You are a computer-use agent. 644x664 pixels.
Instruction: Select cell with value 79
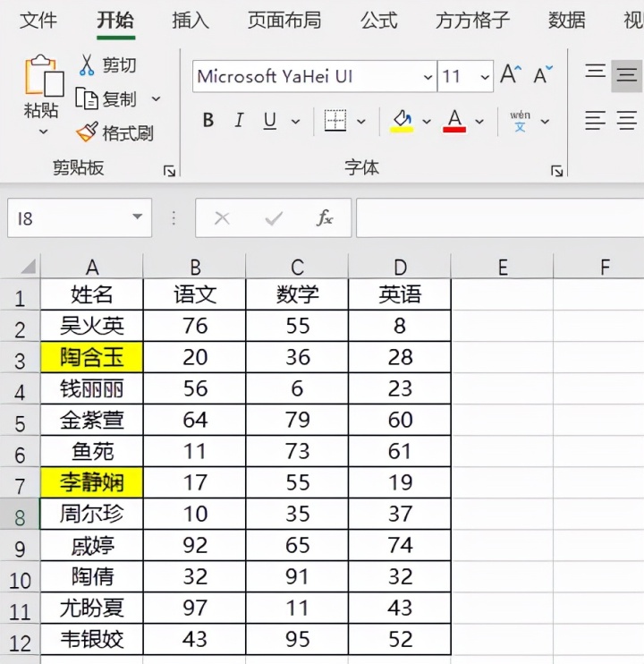click(x=297, y=420)
